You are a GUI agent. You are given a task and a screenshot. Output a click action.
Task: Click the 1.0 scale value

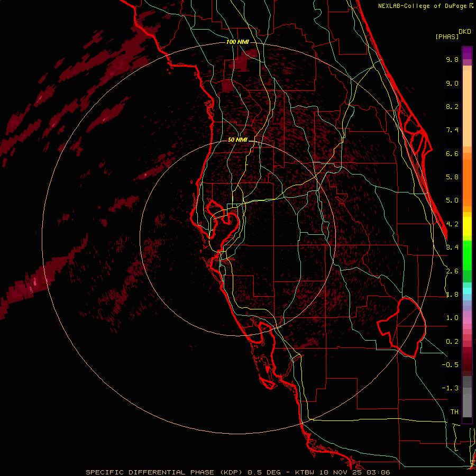(x=452, y=318)
